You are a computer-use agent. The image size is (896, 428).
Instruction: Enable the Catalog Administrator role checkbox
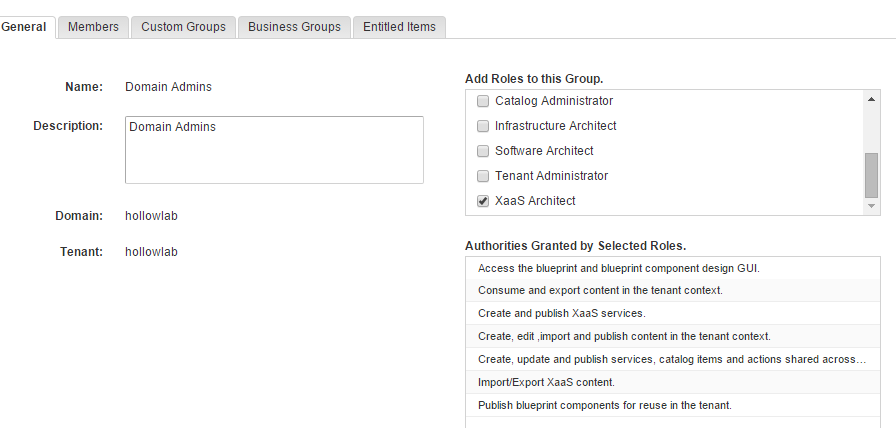tap(483, 101)
